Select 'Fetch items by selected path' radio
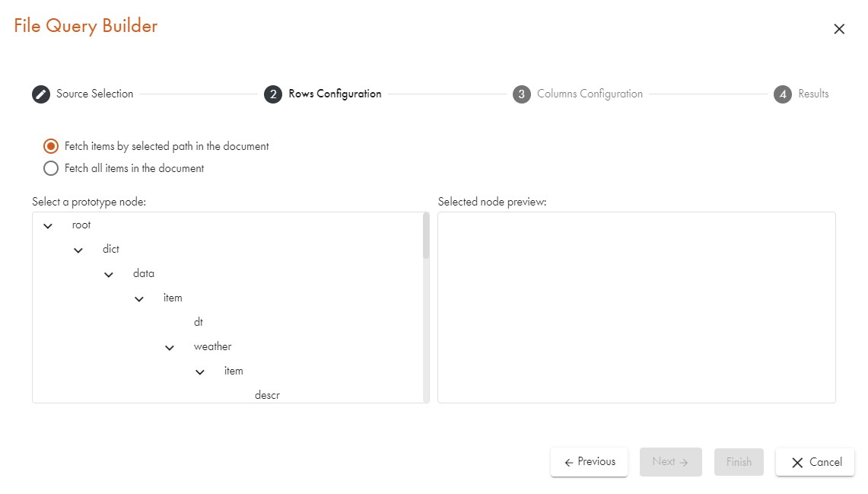 click(x=51, y=146)
